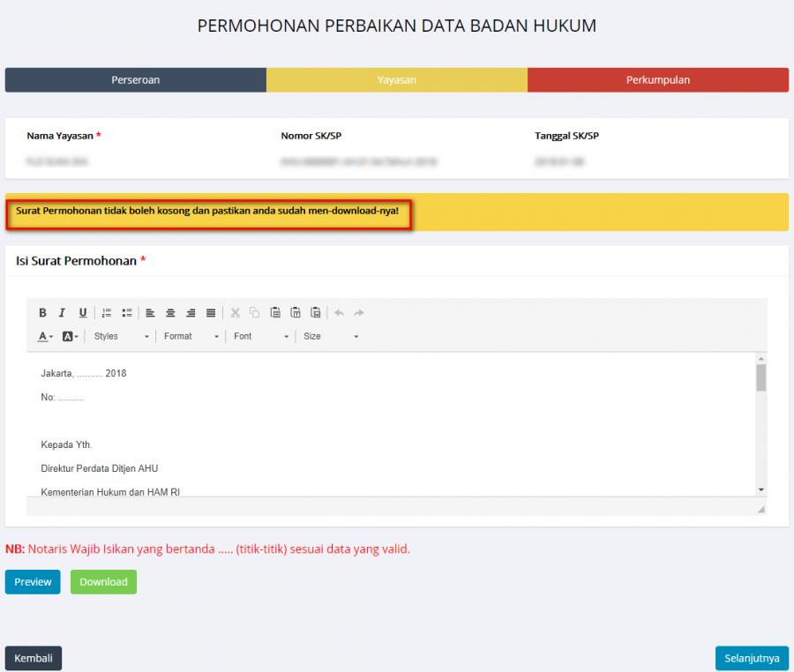Insert a numbered list
This screenshot has width=794, height=672.
[x=107, y=313]
